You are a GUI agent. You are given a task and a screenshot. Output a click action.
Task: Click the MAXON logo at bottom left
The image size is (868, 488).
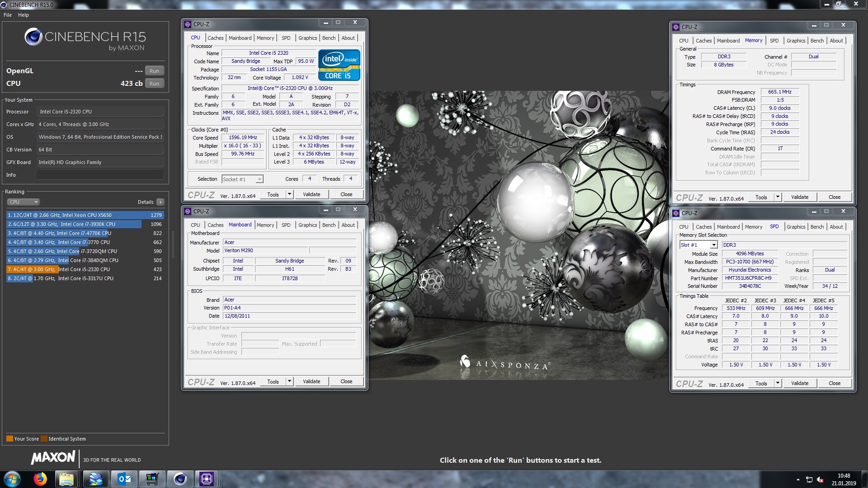coord(53,457)
